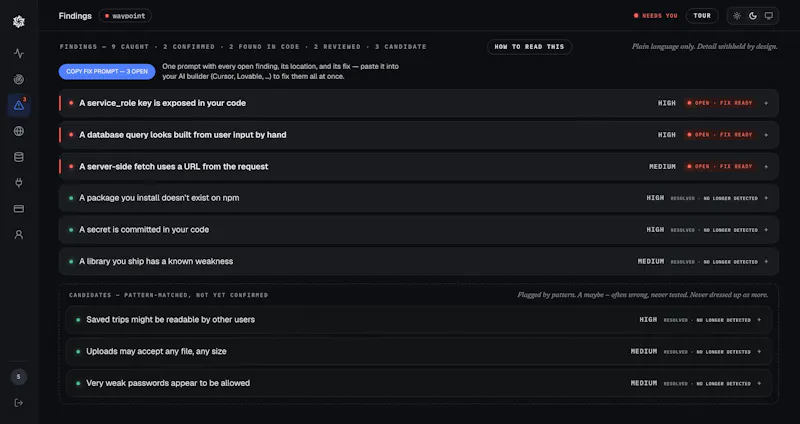Expand plus on secret committed finding
Screen dimensions: 800x424
(x=766, y=230)
